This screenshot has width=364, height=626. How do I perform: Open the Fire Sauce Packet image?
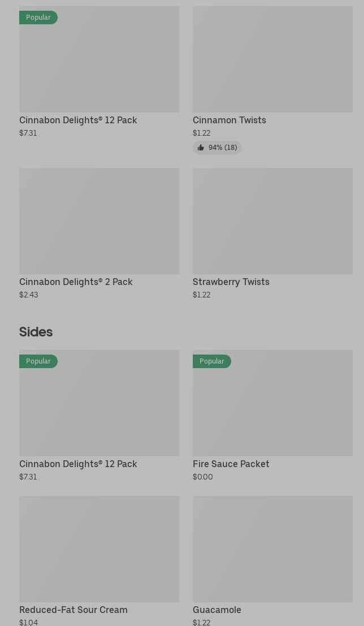[272, 403]
